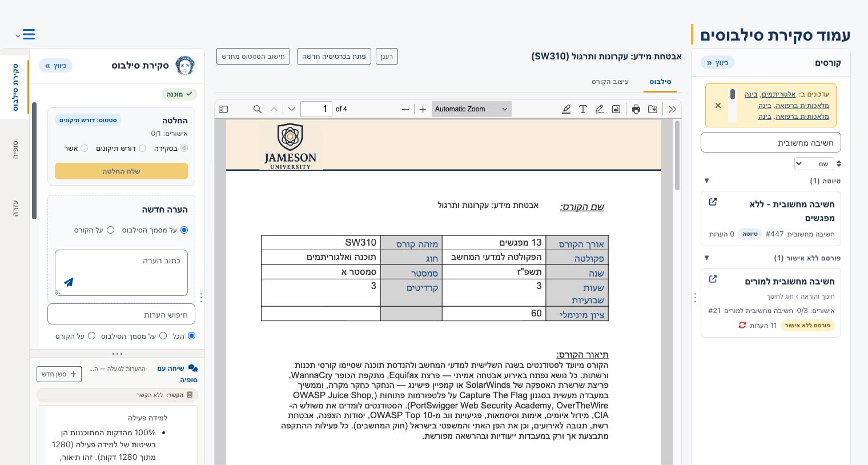
Task: Open the hamburger menu
Action: (x=29, y=34)
